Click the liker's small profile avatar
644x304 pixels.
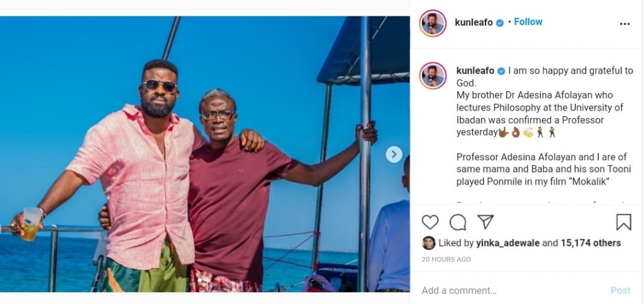[428, 243]
